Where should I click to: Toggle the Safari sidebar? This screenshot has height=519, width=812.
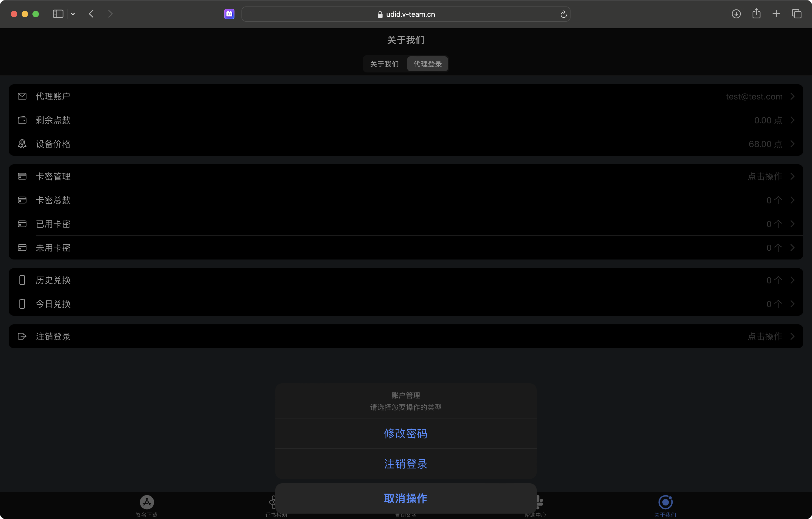[58, 14]
